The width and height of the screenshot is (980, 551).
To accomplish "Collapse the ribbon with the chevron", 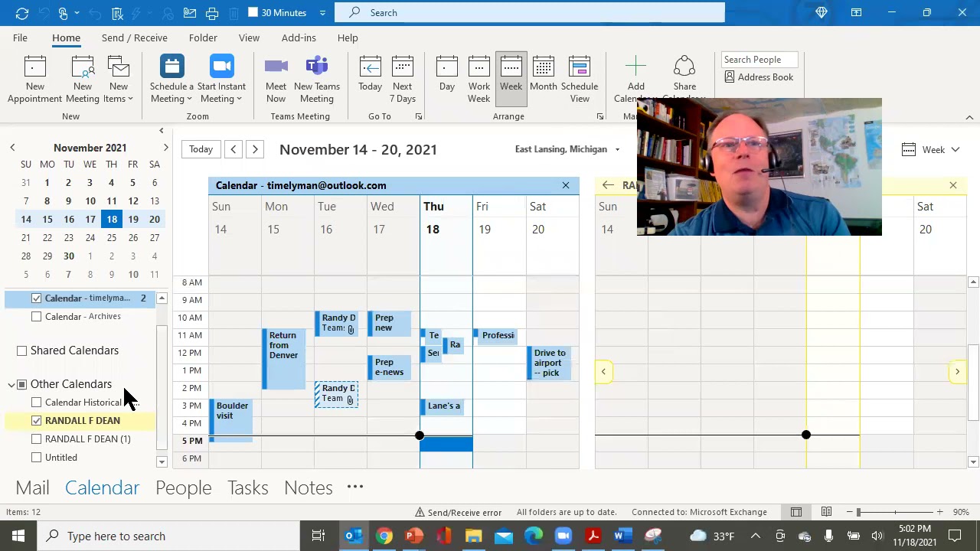I will point(969,117).
